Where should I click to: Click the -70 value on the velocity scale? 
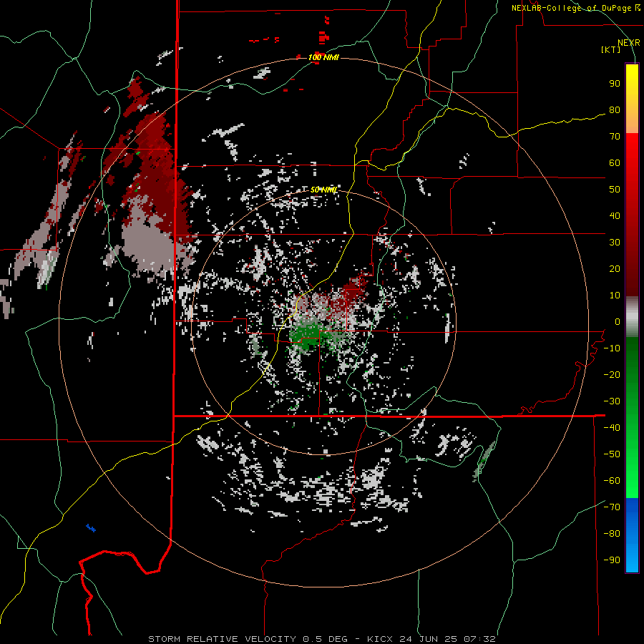(x=612, y=507)
